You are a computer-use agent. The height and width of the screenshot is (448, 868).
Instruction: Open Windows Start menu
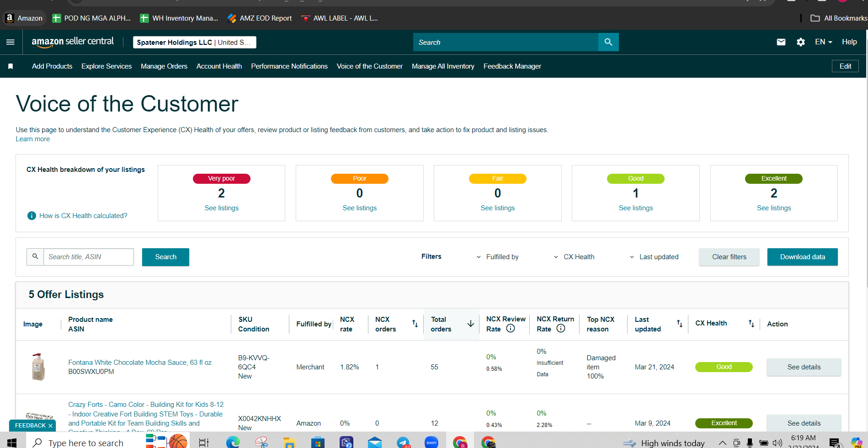point(12,443)
